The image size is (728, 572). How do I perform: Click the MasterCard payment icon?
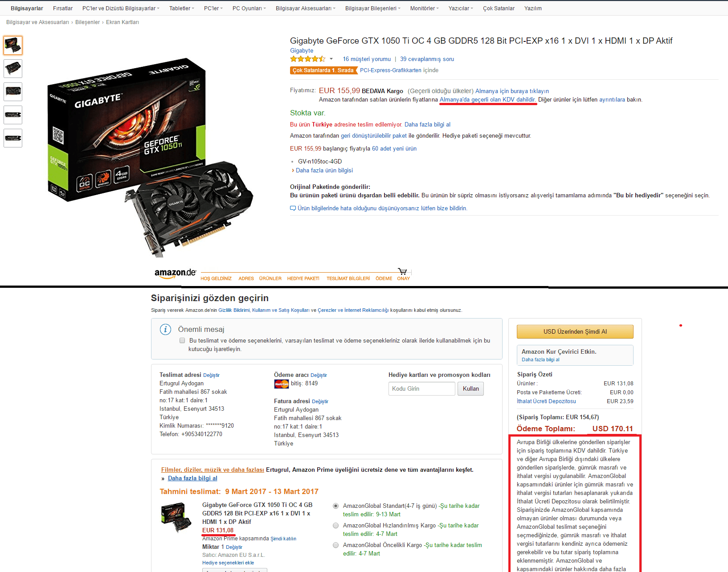tap(281, 384)
